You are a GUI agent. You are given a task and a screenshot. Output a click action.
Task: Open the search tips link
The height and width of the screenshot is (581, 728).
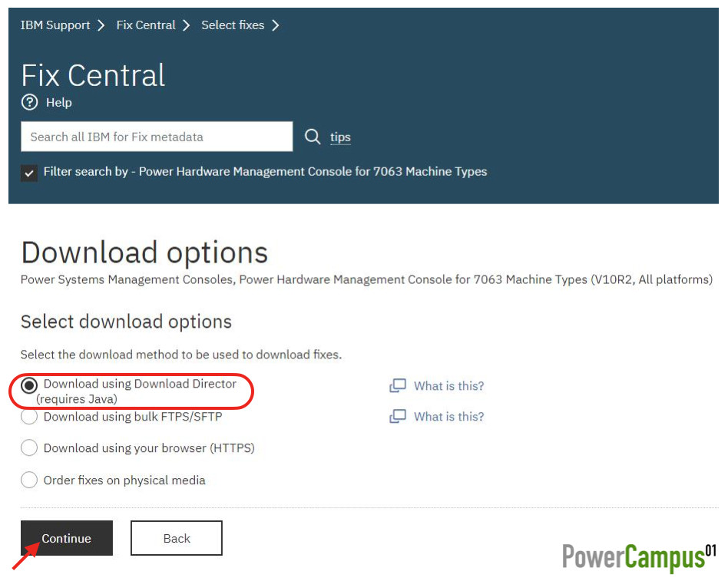point(340,137)
